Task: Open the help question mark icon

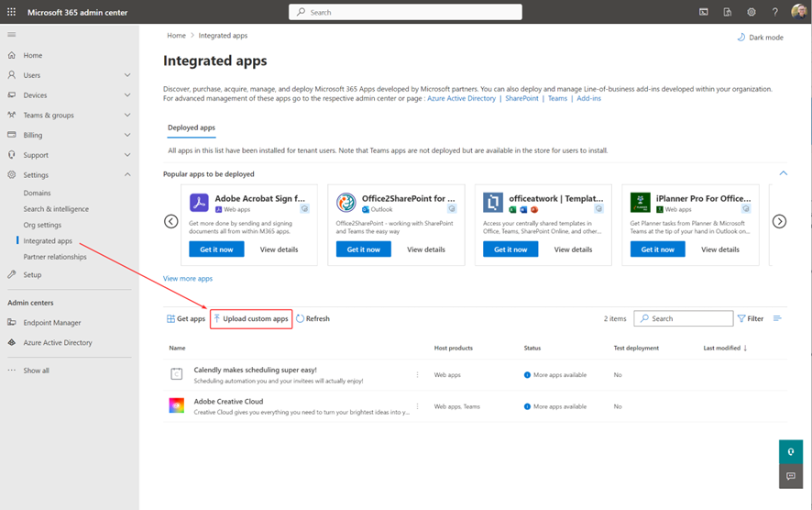Action: 774,12
